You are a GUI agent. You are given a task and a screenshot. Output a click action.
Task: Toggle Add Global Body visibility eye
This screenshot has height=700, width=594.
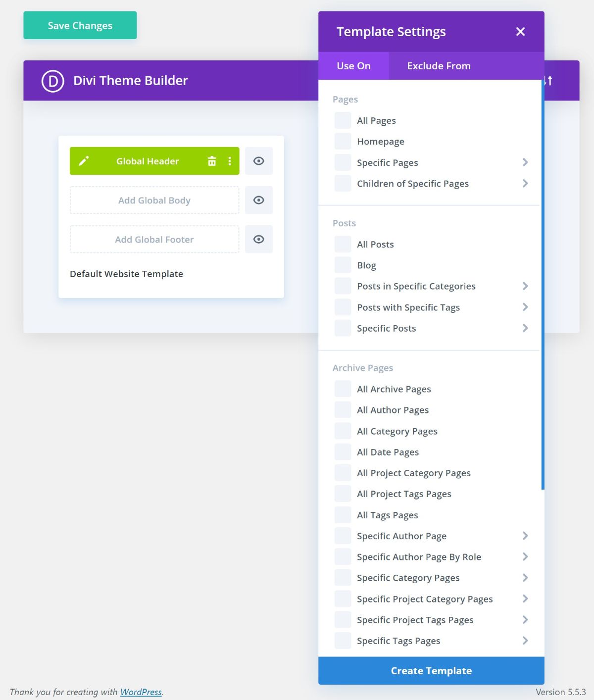pyautogui.click(x=258, y=200)
